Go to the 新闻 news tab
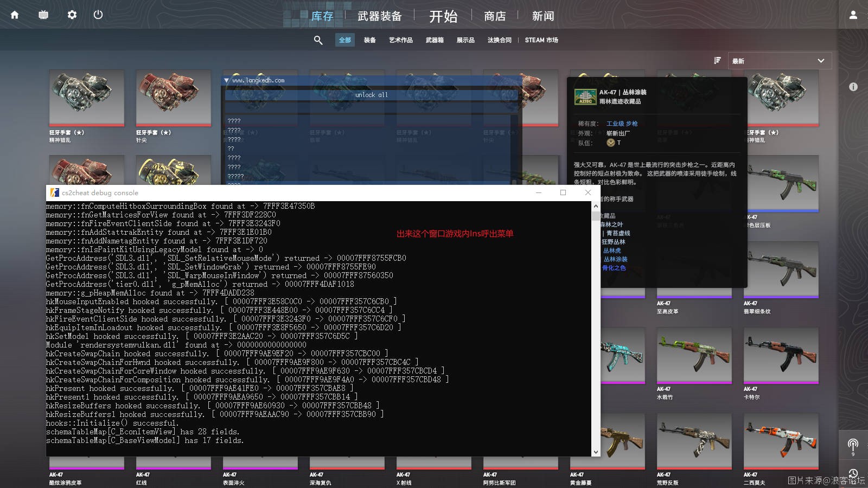 [543, 16]
